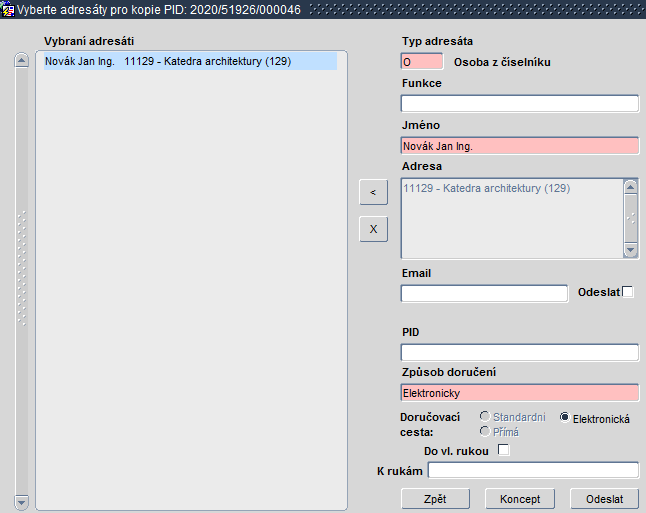Save as draft with Koncept button
Viewport: 646px width, 513px height.
520,499
